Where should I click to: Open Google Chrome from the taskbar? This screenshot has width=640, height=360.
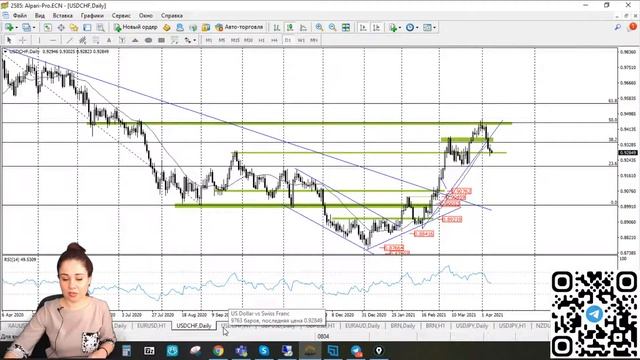218,351
